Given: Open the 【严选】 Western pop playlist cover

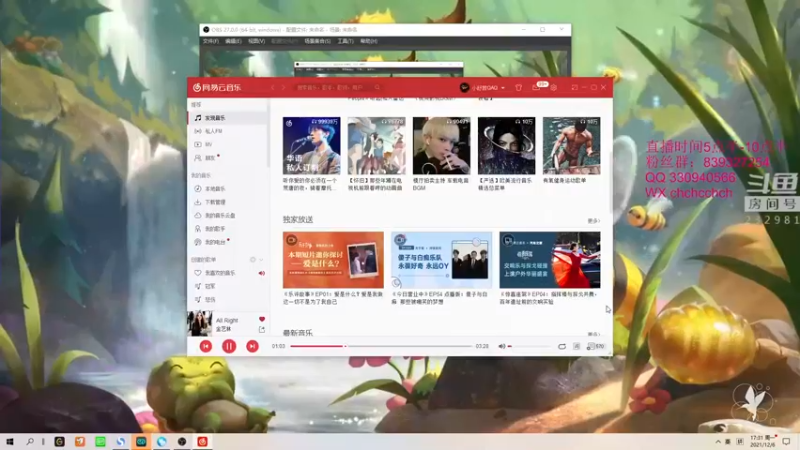Looking at the screenshot, I should pyautogui.click(x=507, y=146).
